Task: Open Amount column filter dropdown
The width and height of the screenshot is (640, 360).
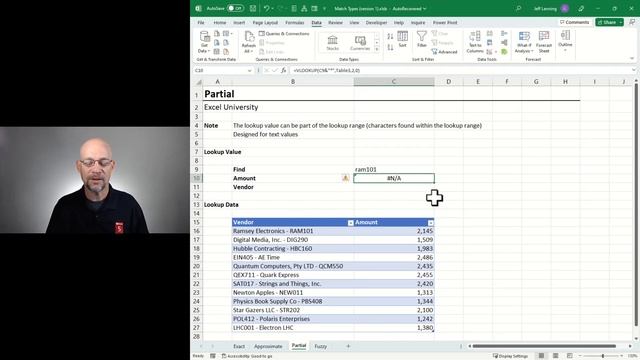Action: click(x=431, y=222)
